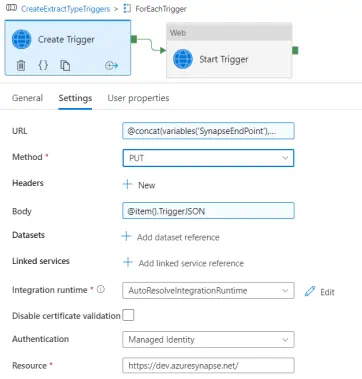Image resolution: width=362 pixels, height=379 pixels.
Task: View Create Trigger JSON code braces icon
Action: [x=43, y=65]
